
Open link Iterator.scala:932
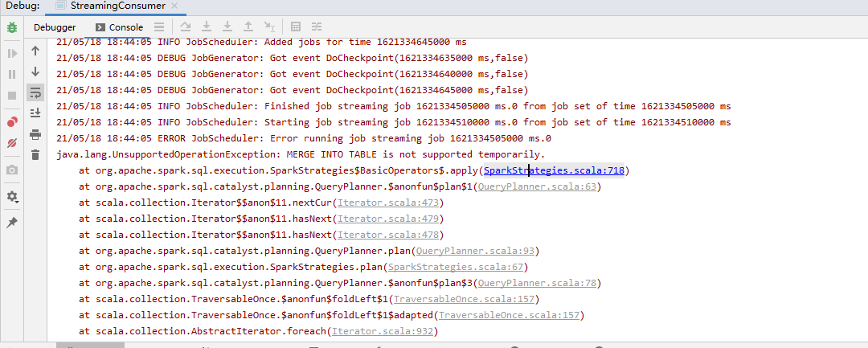(383, 331)
